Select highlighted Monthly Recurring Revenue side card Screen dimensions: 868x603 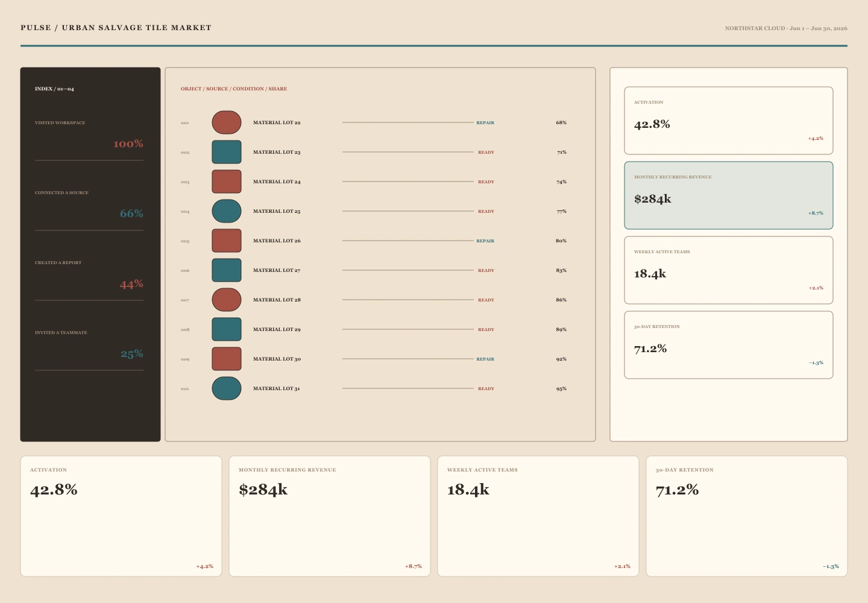pyautogui.click(x=729, y=195)
